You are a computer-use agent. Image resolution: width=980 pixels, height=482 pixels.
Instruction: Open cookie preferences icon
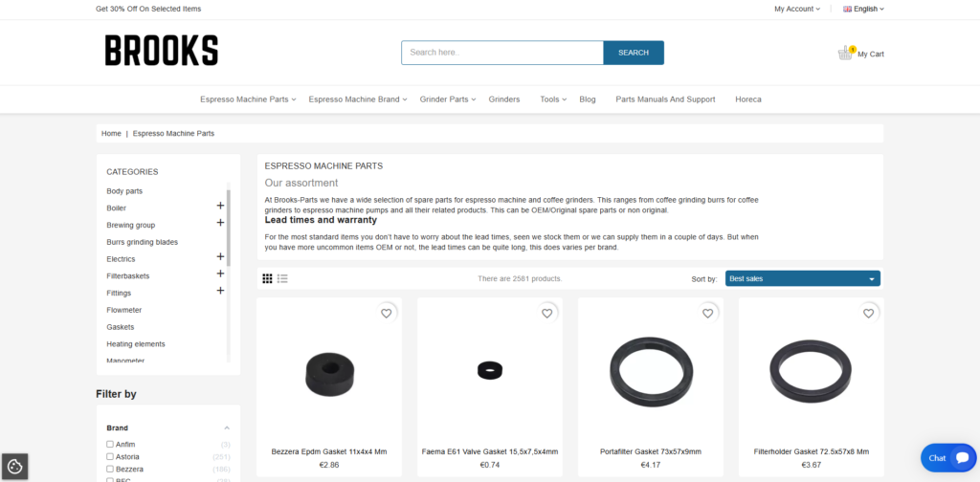click(x=15, y=467)
